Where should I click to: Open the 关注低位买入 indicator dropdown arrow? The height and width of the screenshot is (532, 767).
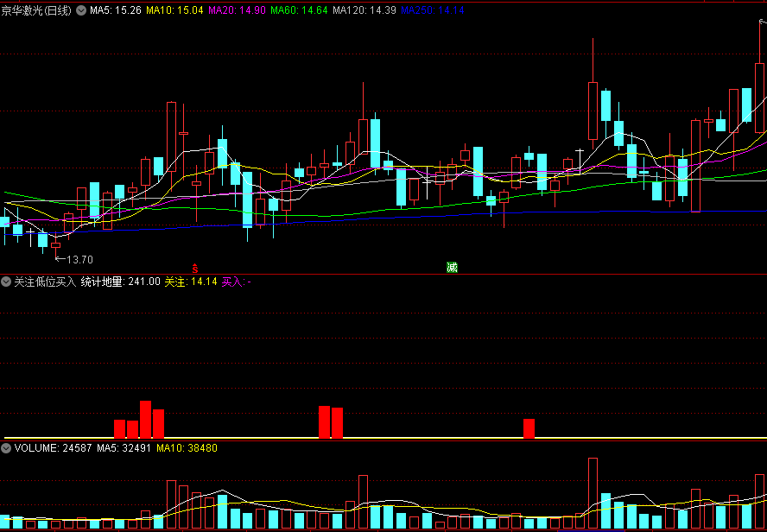[x=6, y=282]
